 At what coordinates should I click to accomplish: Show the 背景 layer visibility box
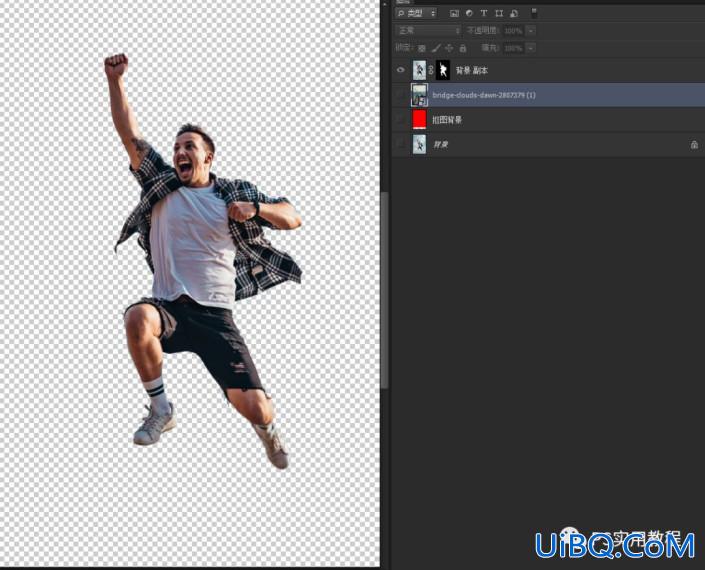[x=401, y=144]
